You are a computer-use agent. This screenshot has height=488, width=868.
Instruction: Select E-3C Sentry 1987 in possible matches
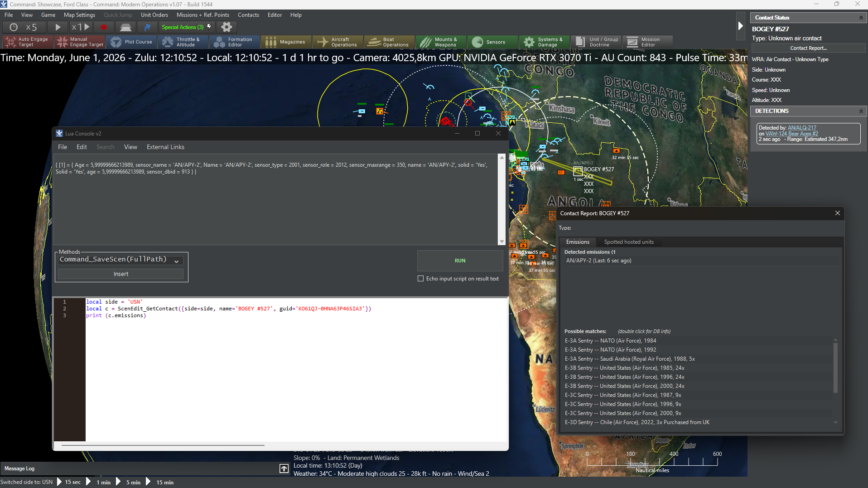(622, 395)
